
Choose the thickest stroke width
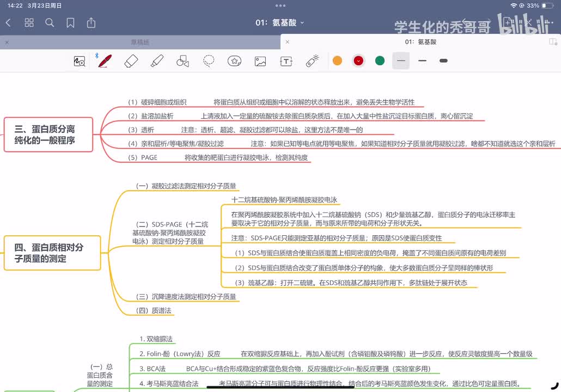point(443,61)
